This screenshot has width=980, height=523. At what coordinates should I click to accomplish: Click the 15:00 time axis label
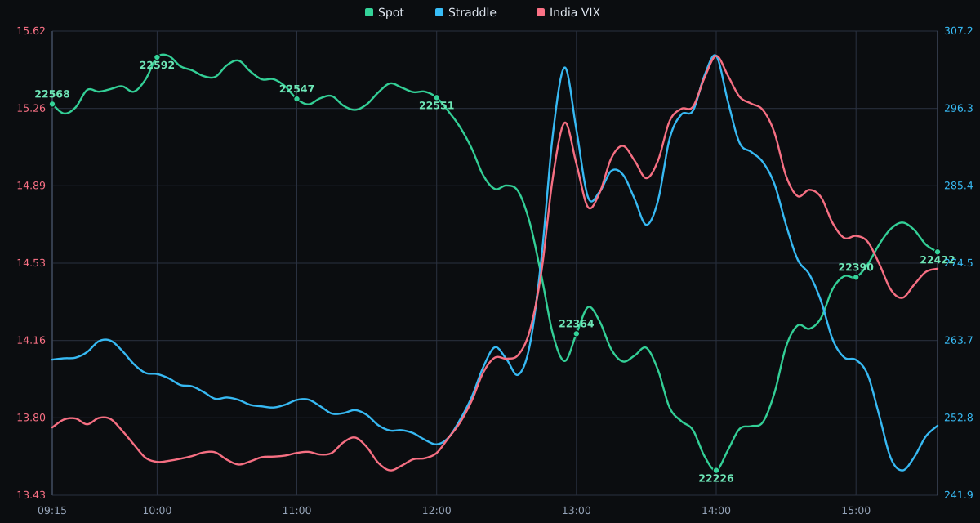pos(856,511)
